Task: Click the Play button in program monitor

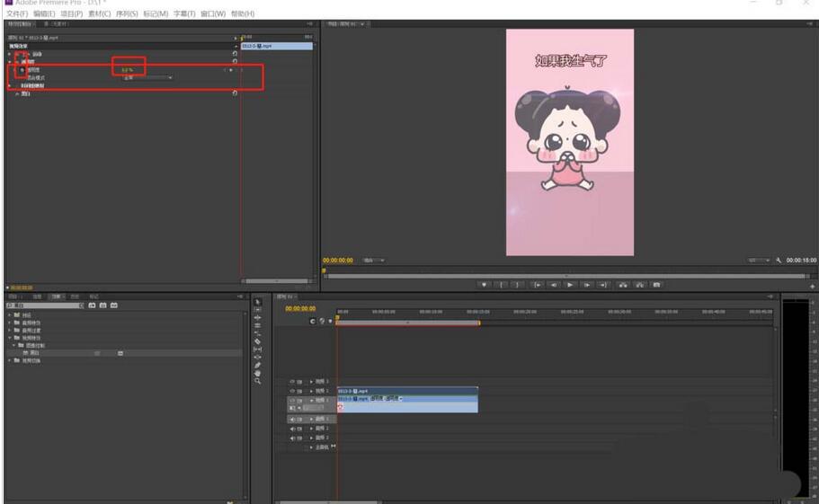Action: coord(570,285)
